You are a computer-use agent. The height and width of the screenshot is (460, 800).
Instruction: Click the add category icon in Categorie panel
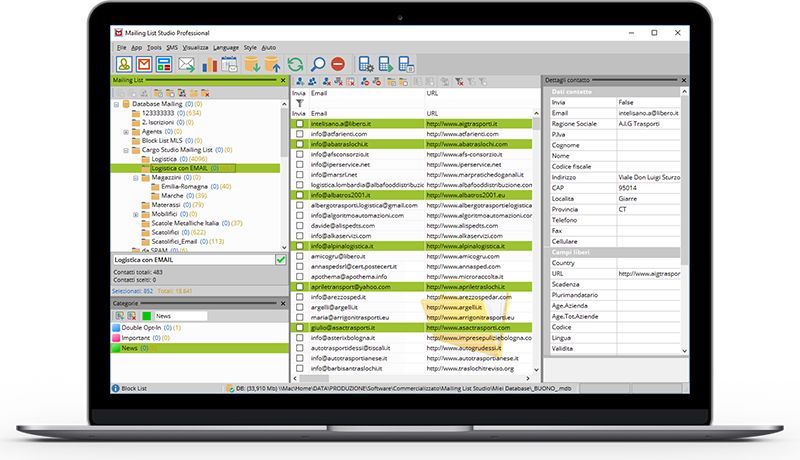click(118, 316)
